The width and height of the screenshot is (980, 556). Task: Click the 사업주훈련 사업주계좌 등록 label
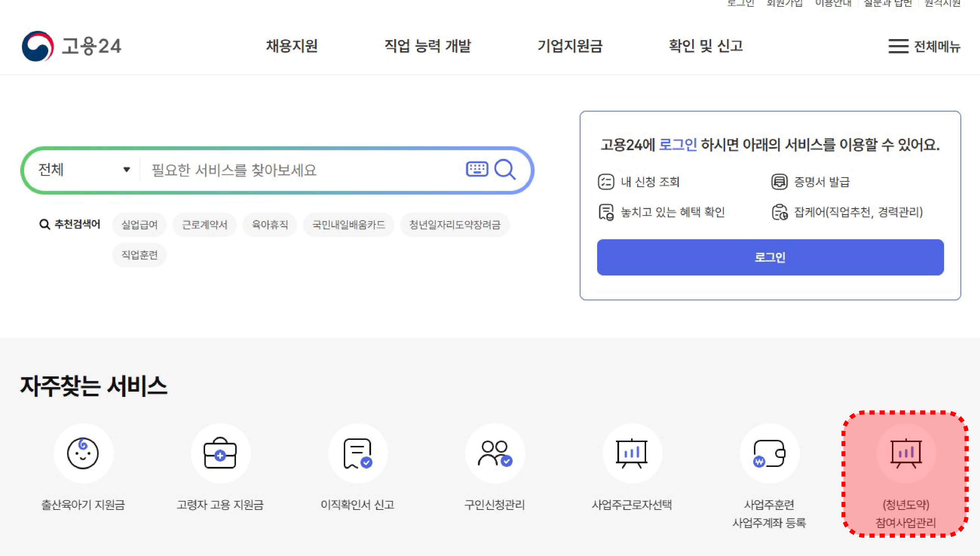pyautogui.click(x=769, y=514)
